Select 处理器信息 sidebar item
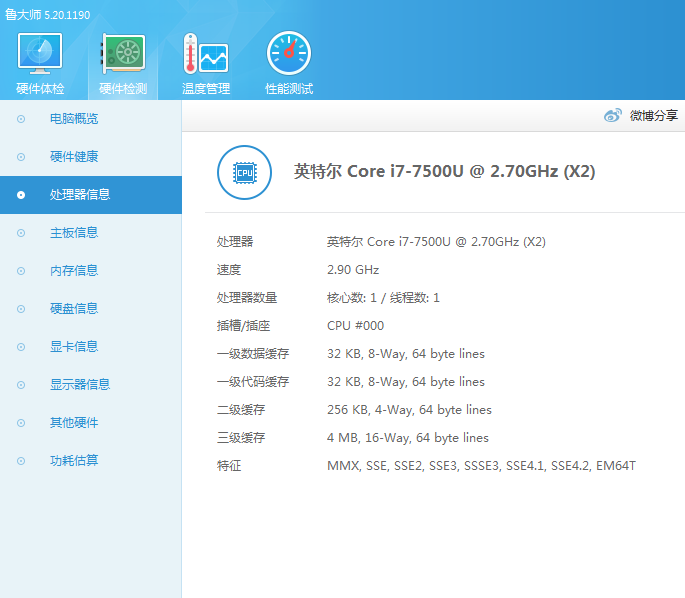 click(80, 195)
